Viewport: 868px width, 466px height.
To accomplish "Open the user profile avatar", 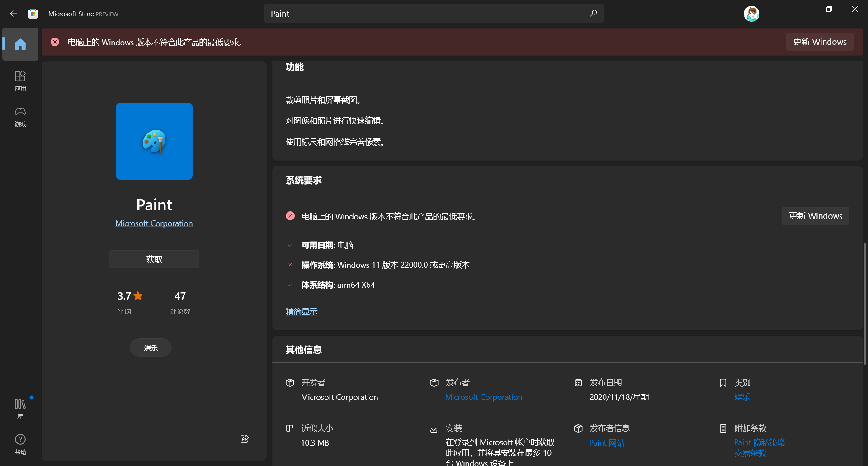I will [x=751, y=14].
